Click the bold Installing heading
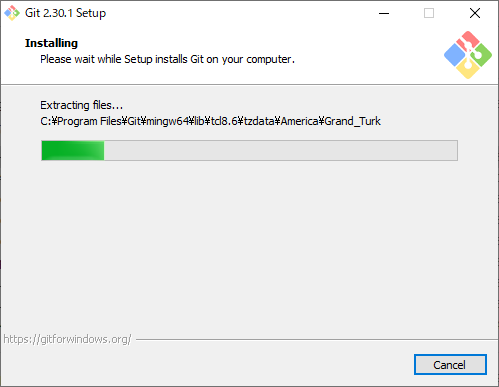 pos(51,43)
